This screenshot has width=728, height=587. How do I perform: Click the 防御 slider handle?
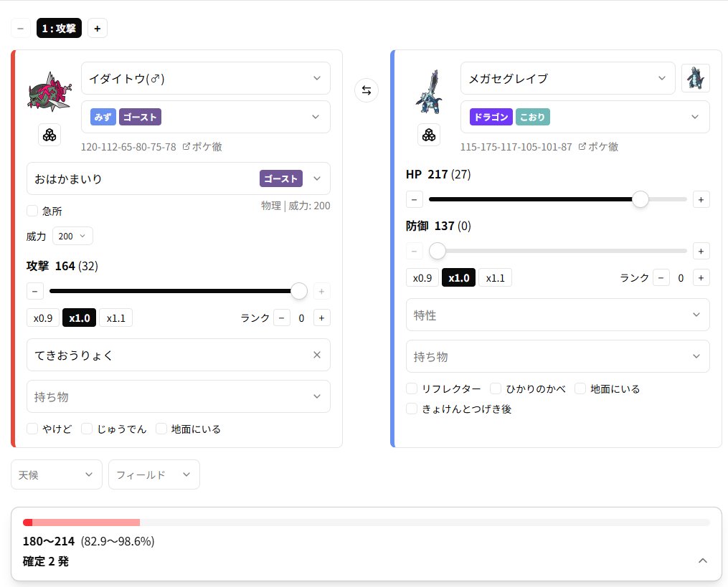[x=438, y=251]
